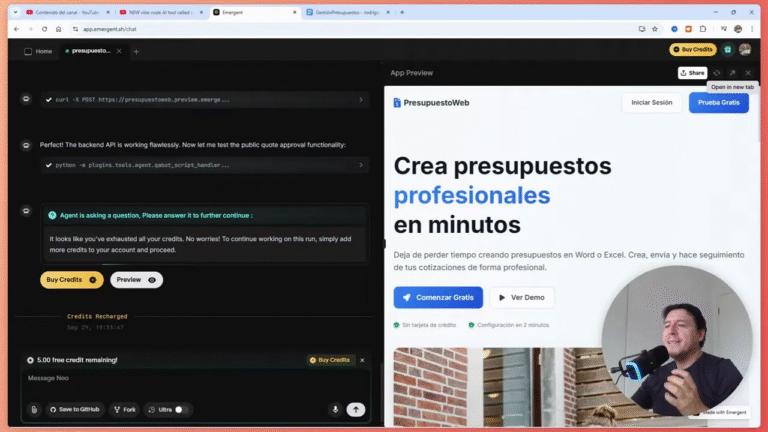Dismiss the free credit remaining banner
The height and width of the screenshot is (432, 768).
click(362, 359)
